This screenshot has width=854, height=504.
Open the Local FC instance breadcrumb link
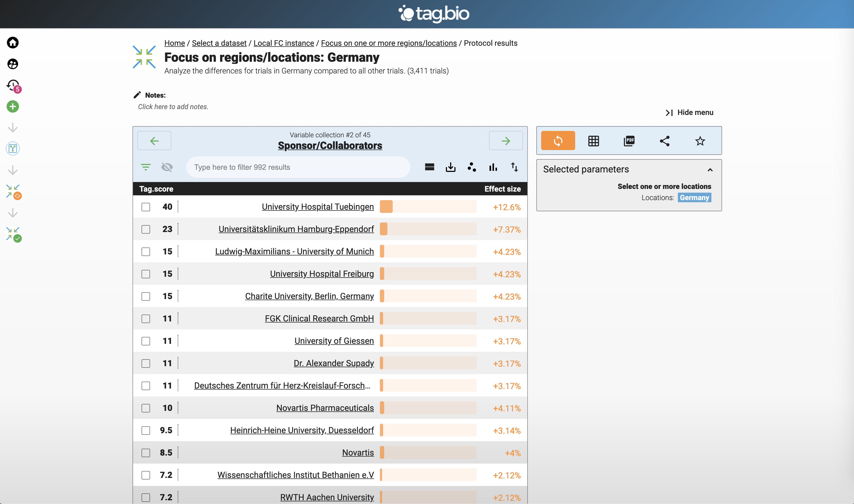pos(284,43)
